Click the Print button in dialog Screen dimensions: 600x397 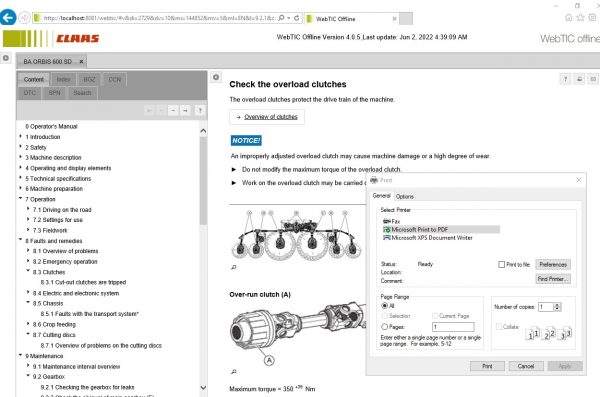487,366
